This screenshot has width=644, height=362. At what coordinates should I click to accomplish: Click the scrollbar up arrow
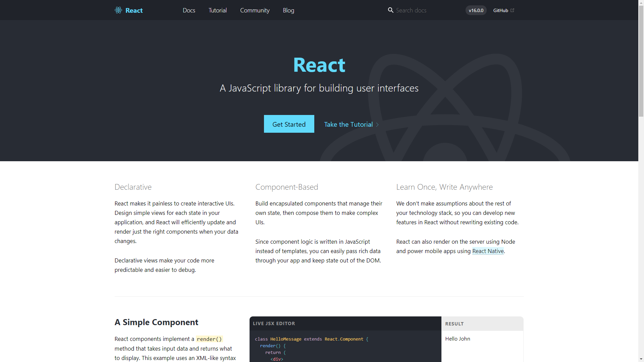(x=641, y=3)
